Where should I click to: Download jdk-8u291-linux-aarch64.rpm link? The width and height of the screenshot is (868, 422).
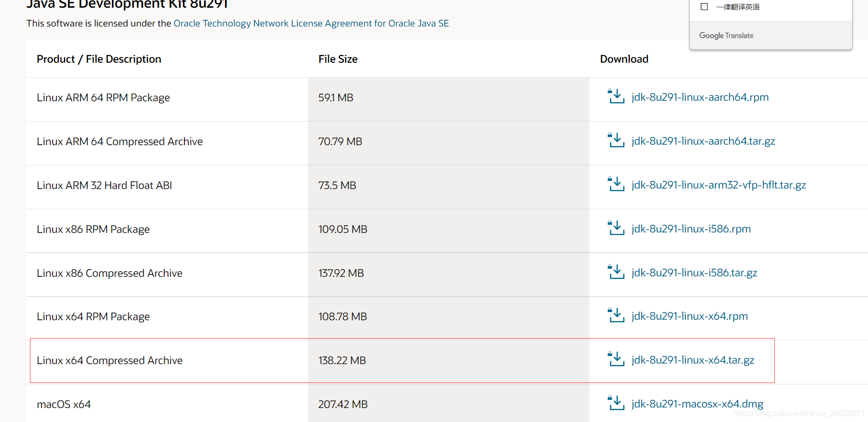(x=700, y=97)
